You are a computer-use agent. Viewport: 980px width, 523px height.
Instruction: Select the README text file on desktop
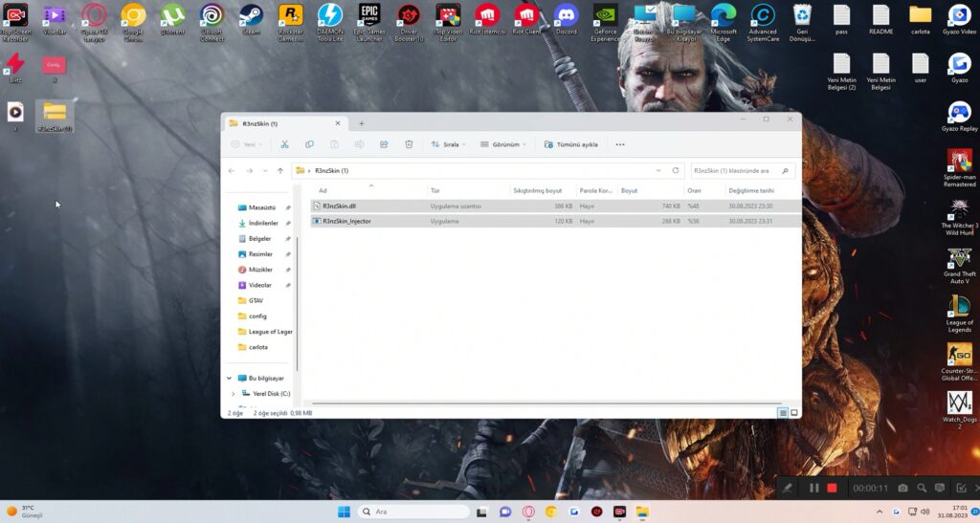point(880,19)
